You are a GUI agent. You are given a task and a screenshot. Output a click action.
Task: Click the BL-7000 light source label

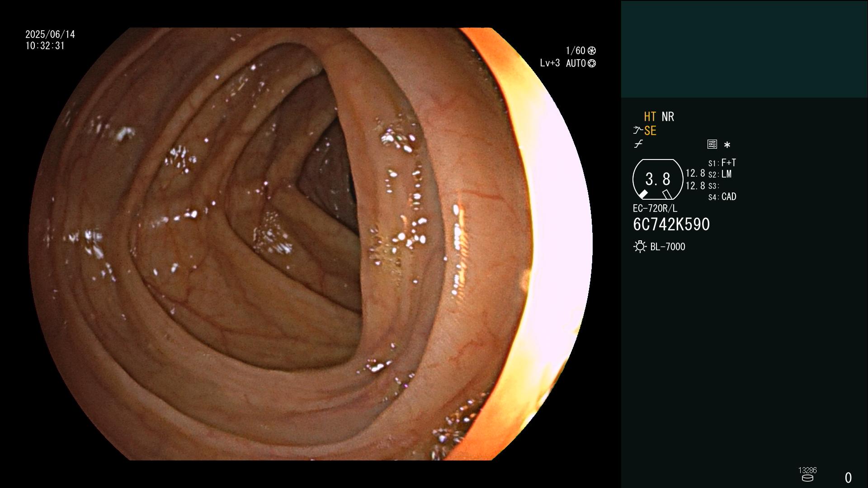(x=668, y=247)
